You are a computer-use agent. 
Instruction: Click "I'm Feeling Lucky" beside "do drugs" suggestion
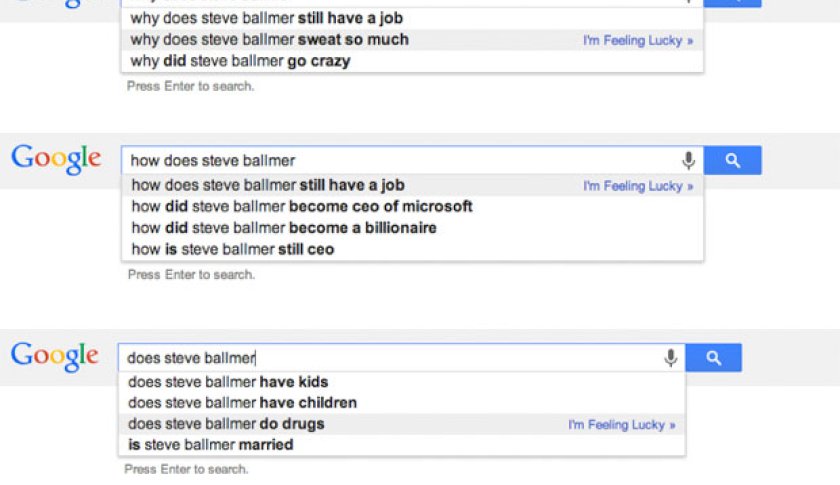[622, 425]
